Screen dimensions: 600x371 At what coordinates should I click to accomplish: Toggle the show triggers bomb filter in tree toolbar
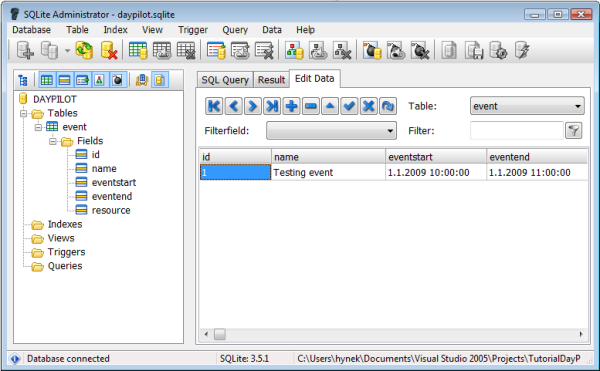[x=117, y=80]
